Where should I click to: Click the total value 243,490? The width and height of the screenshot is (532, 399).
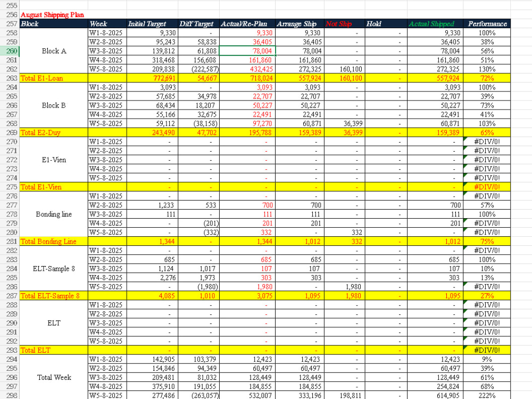tap(152, 132)
